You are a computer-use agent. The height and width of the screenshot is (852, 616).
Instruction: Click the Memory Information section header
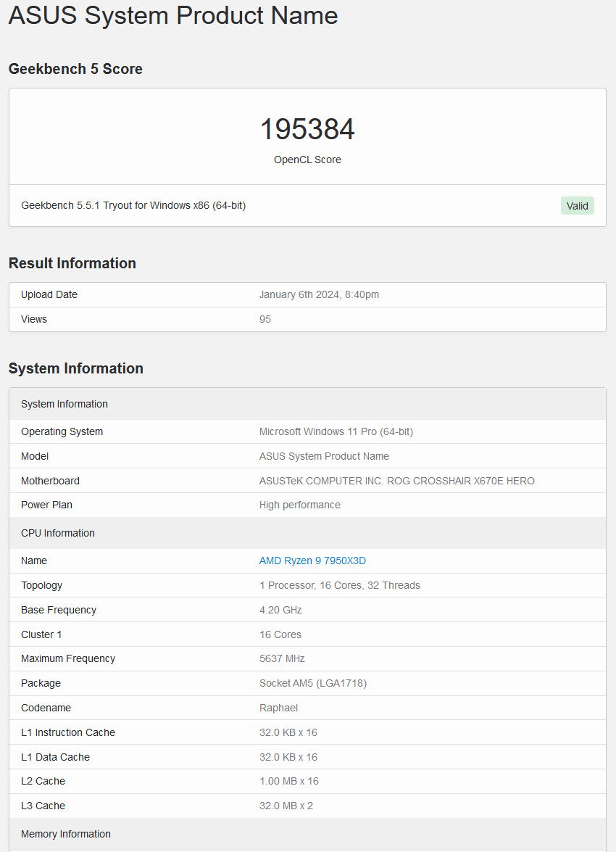click(307, 834)
